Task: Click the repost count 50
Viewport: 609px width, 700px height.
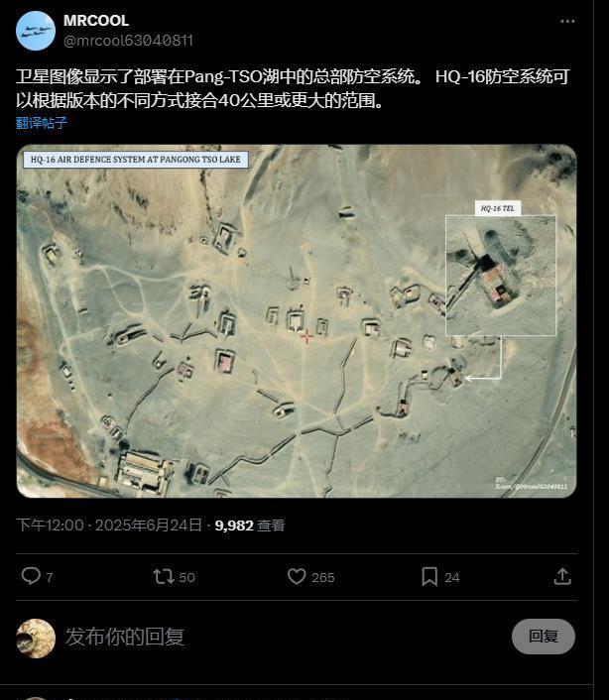Action: pyautogui.click(x=187, y=578)
